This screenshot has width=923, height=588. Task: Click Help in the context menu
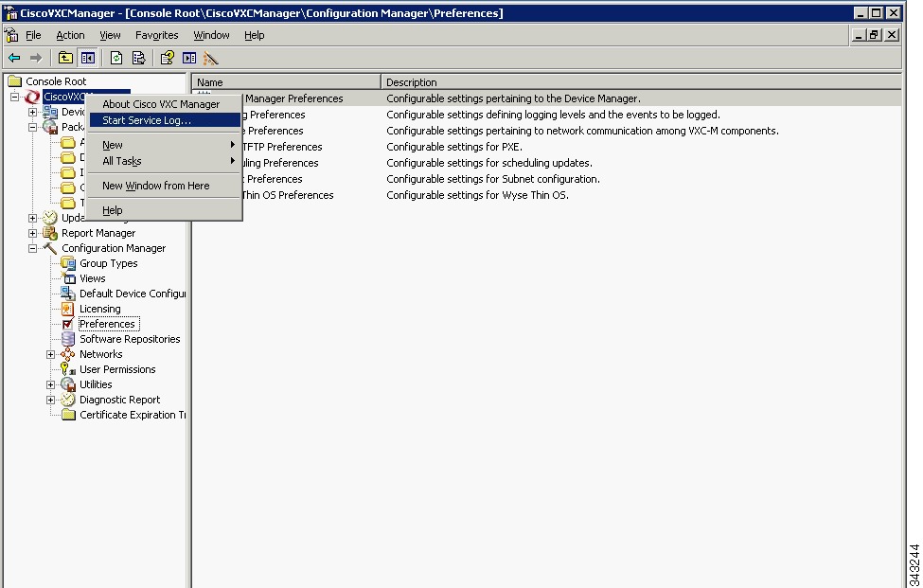click(165, 210)
